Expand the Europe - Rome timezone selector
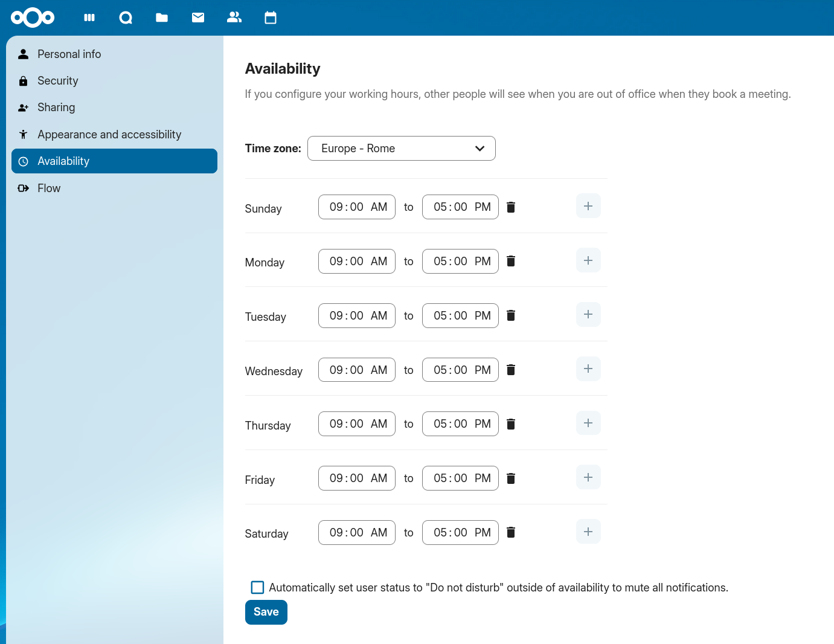Screen dimensions: 834x644 [x=401, y=148]
